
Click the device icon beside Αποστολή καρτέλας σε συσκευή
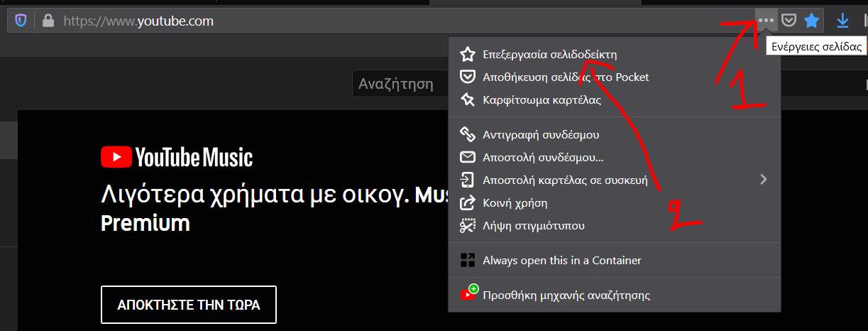(x=467, y=180)
